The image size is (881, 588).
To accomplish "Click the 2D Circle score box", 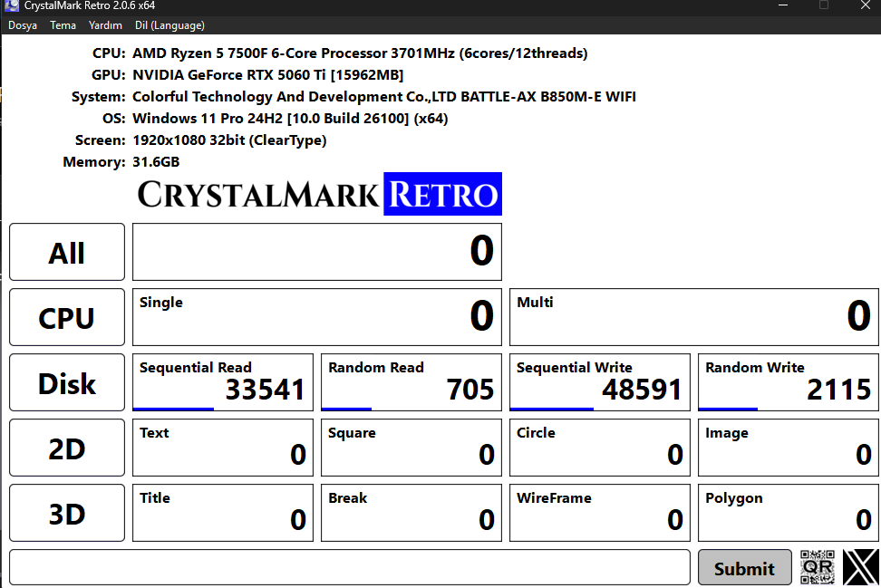I will 599,448.
